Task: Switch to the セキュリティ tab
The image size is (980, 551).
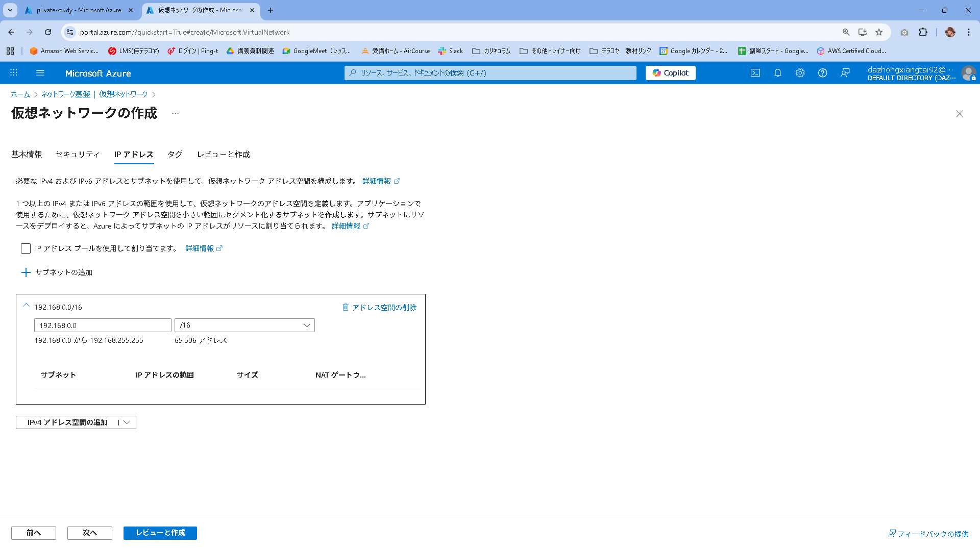Action: (x=78, y=154)
